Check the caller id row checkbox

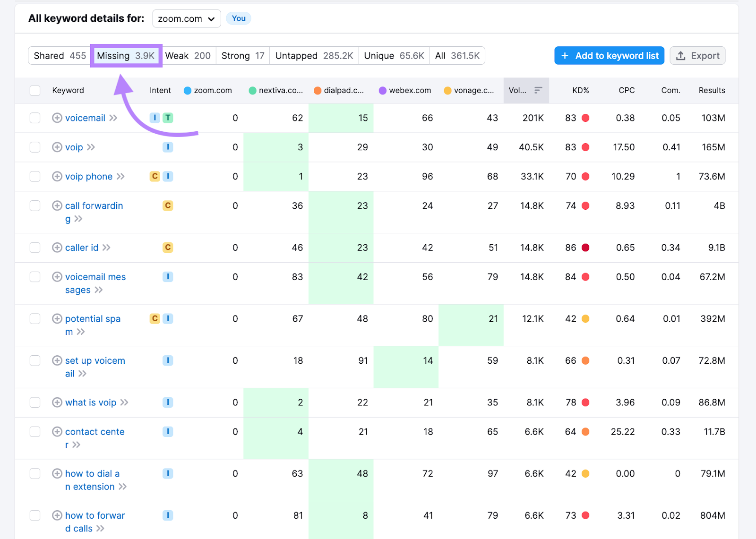tap(35, 248)
